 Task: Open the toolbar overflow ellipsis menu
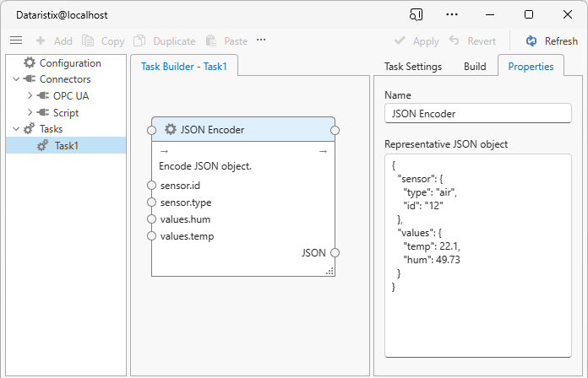coord(261,40)
